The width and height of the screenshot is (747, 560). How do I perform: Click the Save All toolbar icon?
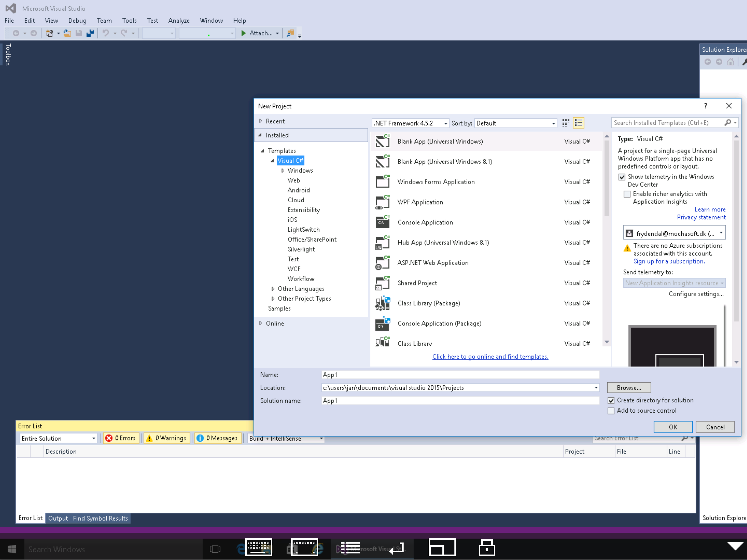tap(90, 33)
